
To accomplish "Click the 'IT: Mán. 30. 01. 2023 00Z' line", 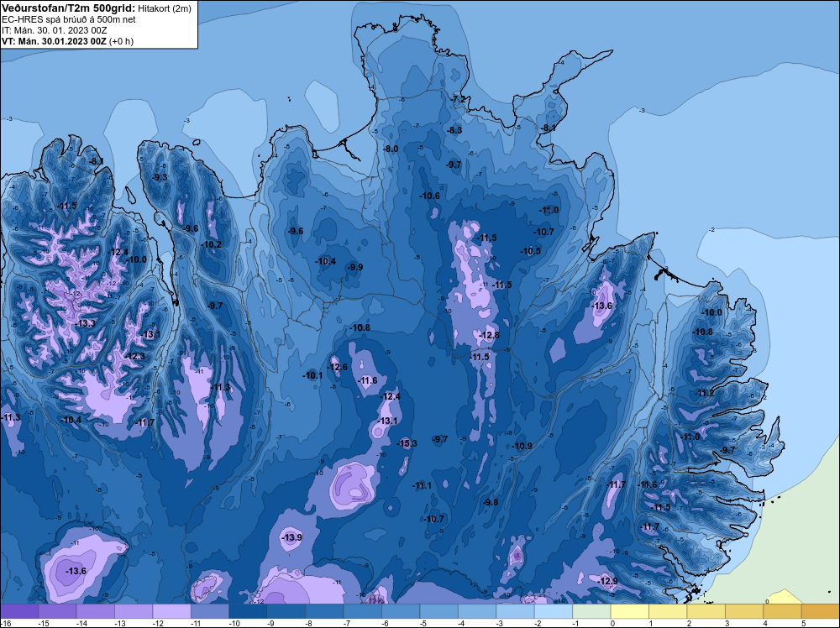I will pyautogui.click(x=55, y=30).
